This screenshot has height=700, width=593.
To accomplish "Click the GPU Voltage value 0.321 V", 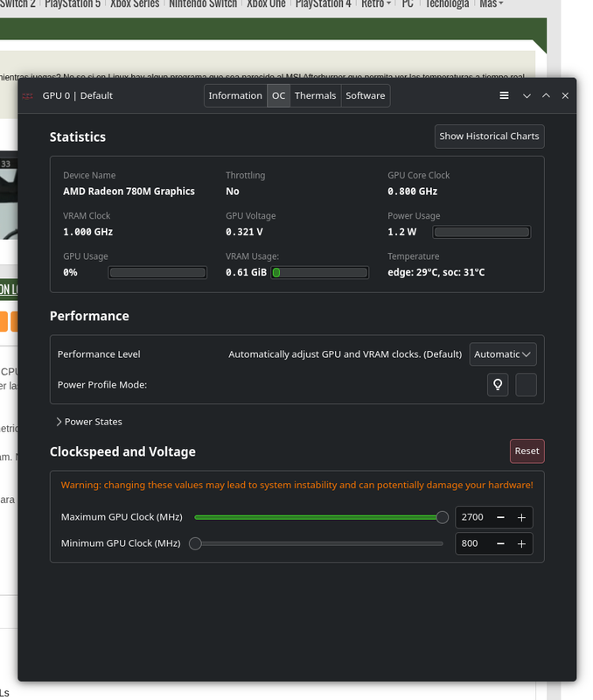I will (x=244, y=232).
